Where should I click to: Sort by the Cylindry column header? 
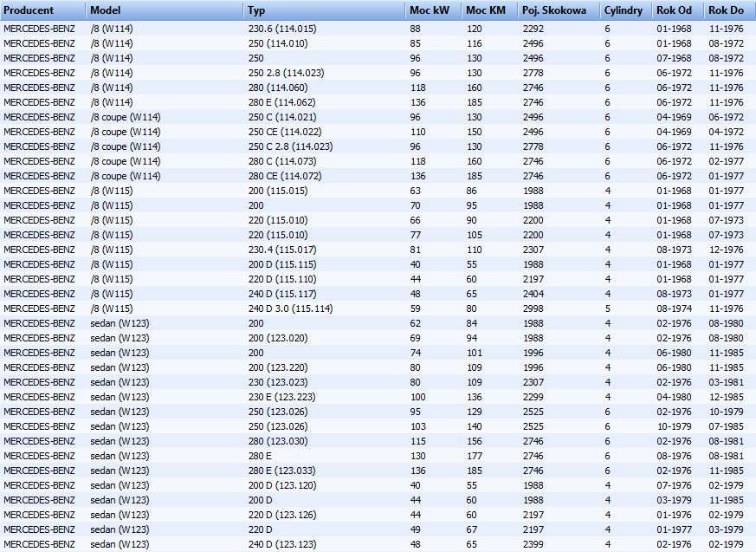pos(626,10)
